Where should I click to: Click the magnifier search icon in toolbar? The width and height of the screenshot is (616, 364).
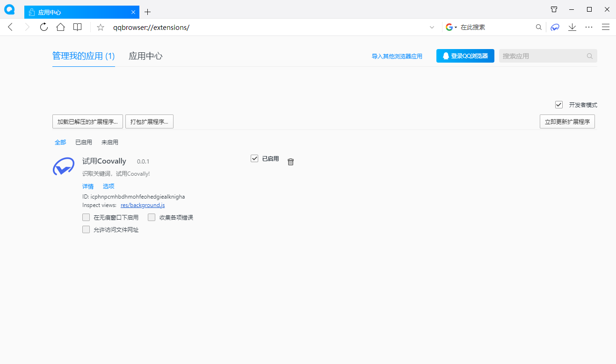click(x=539, y=27)
